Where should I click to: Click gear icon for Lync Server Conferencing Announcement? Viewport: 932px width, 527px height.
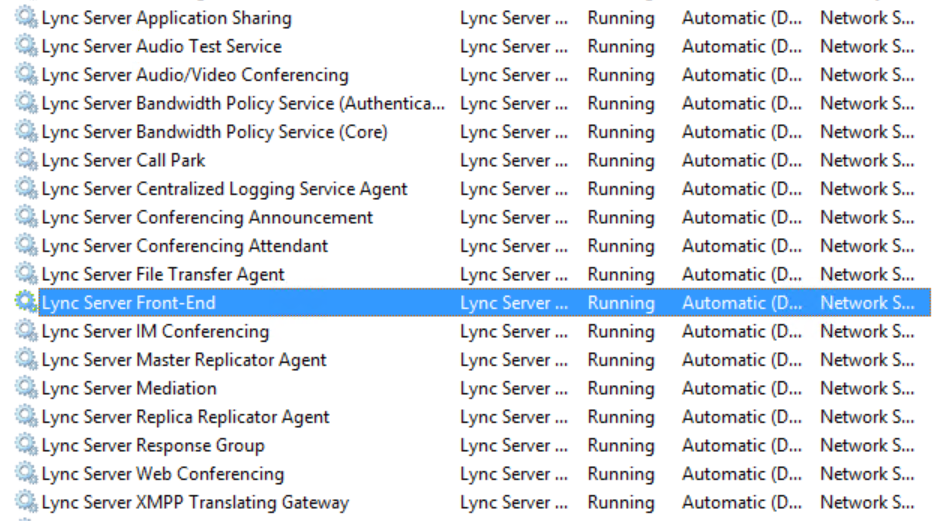[x=26, y=217]
